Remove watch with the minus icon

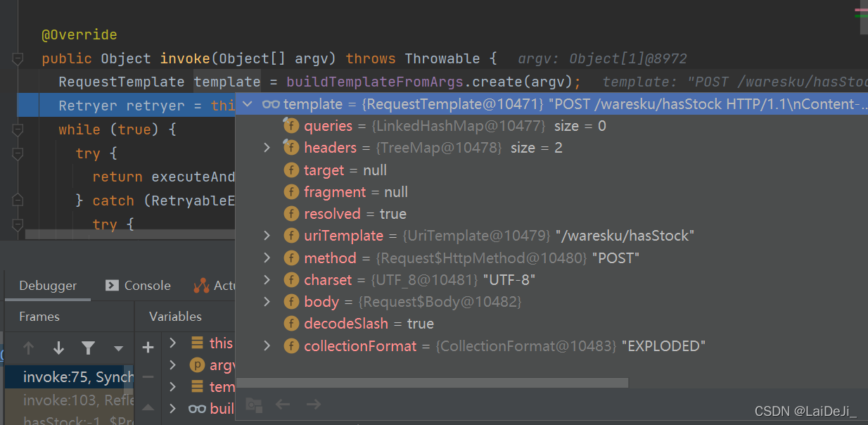148,377
